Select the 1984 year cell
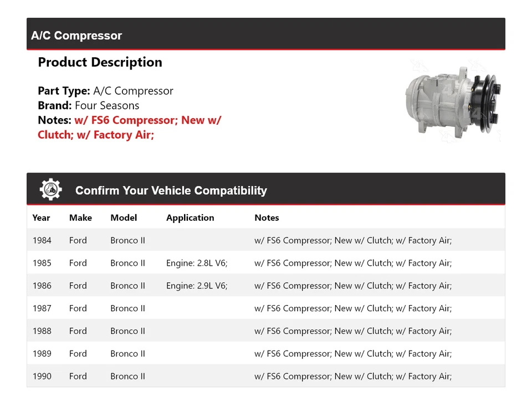This screenshot has height=405, width=532. tap(42, 240)
